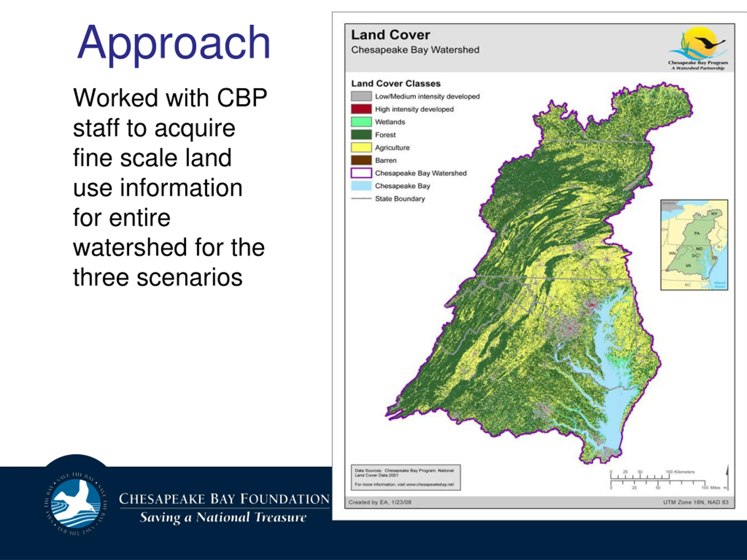Click the Chesapeake Bay Foundation circular seal logo
The image size is (747, 560).
coord(76,504)
